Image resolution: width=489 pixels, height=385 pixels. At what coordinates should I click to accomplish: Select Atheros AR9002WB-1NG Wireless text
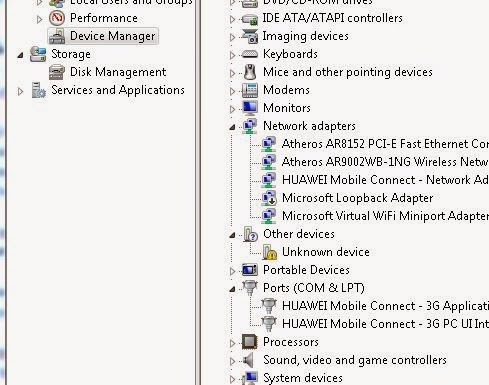(x=385, y=162)
